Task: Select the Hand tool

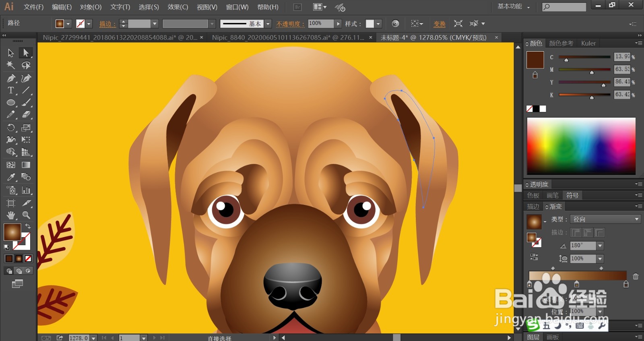Action: (11, 215)
